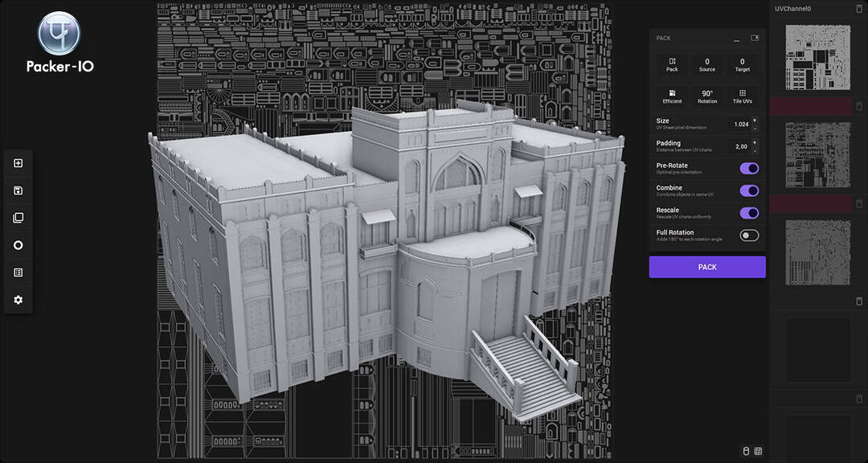Toggle the Pre-Rotate switch off
Image resolution: width=868 pixels, height=463 pixels.
point(750,168)
